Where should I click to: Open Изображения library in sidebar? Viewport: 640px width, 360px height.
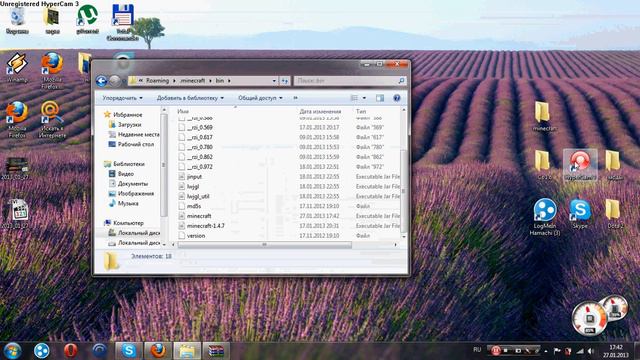136,193
